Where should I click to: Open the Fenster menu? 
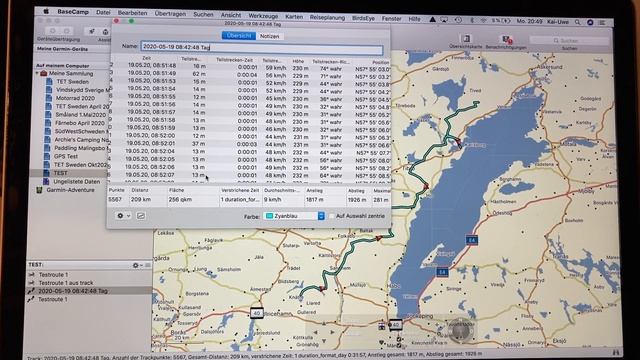[x=391, y=19]
